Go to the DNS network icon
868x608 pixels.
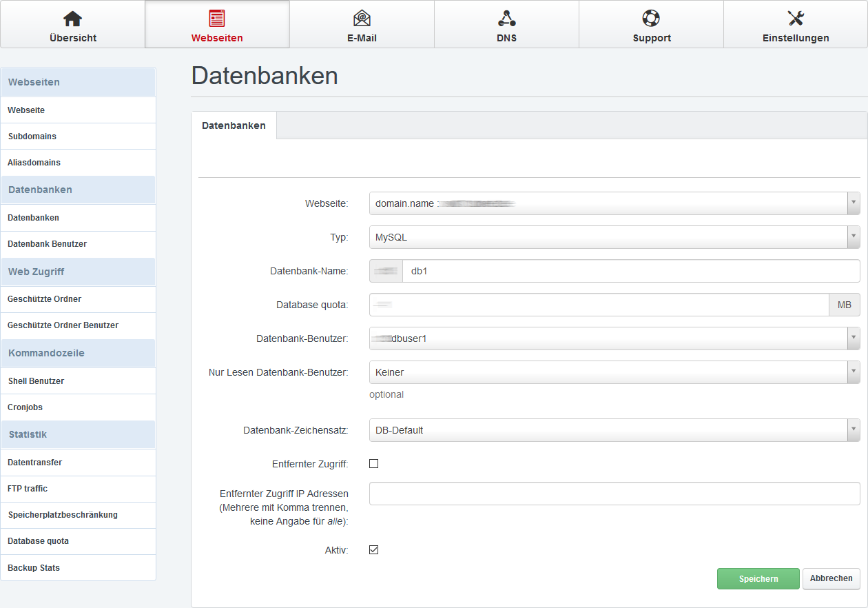tap(506, 19)
